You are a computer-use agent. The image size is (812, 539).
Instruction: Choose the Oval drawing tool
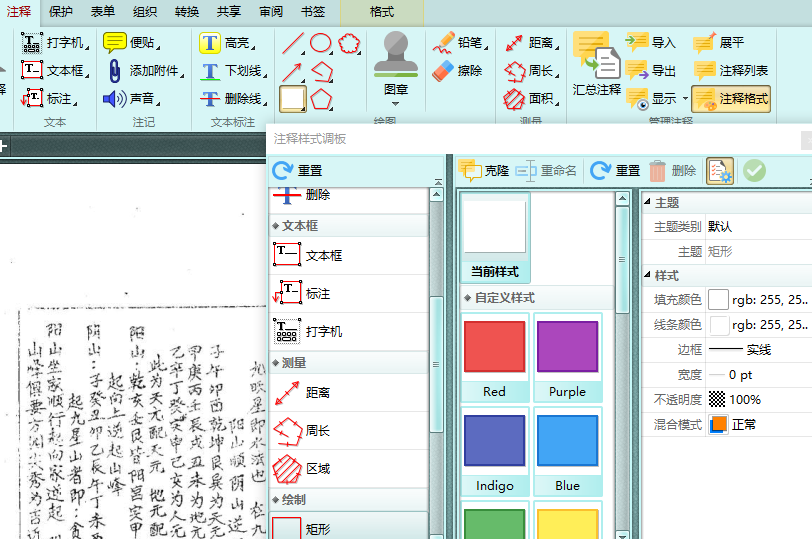321,43
